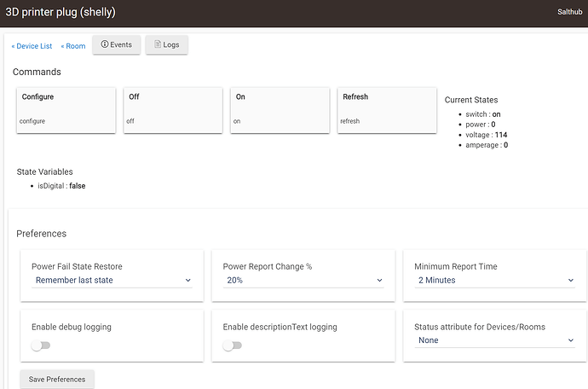Viewport: 588px width, 389px height.
Task: Expand the Power Report Change % dropdown
Action: click(303, 280)
